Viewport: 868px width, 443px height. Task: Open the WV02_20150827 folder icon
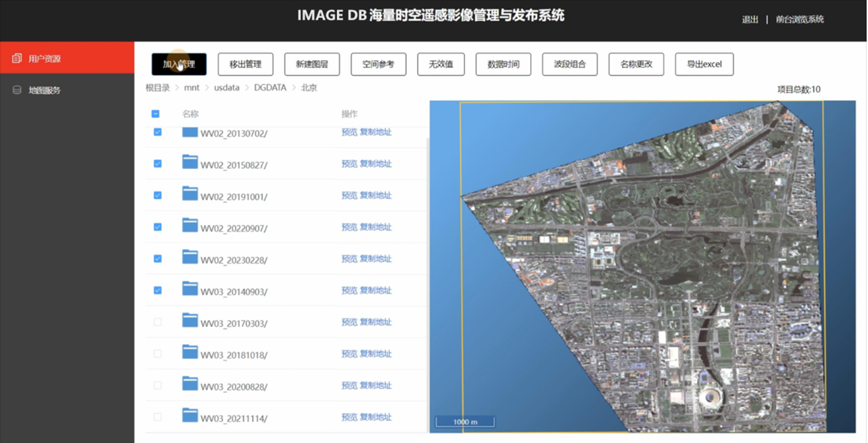pyautogui.click(x=190, y=162)
